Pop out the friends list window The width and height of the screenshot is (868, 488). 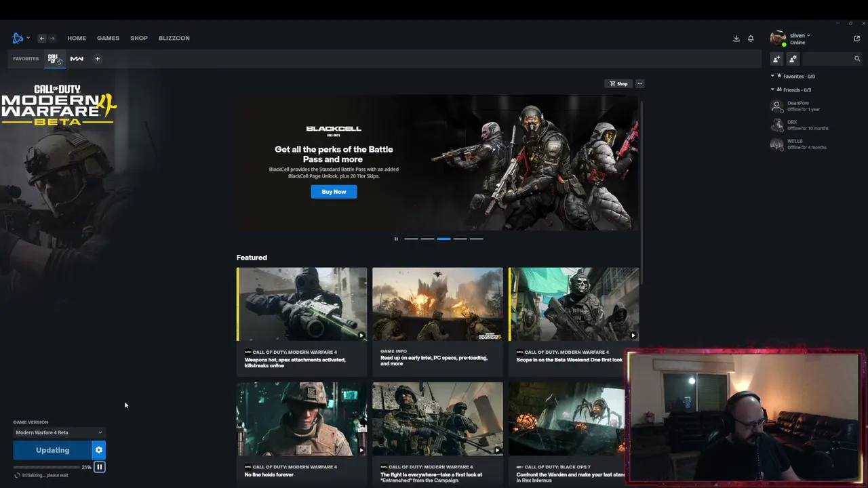point(856,39)
